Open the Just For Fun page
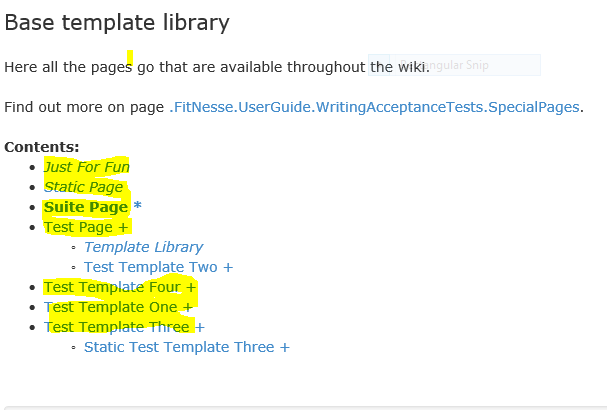This screenshot has width=607, height=410. [x=87, y=167]
